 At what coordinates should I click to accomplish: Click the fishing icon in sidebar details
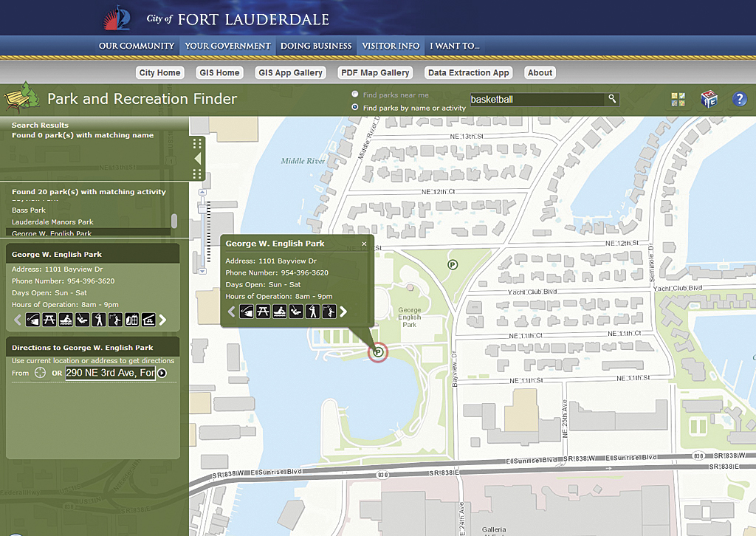pyautogui.click(x=32, y=320)
